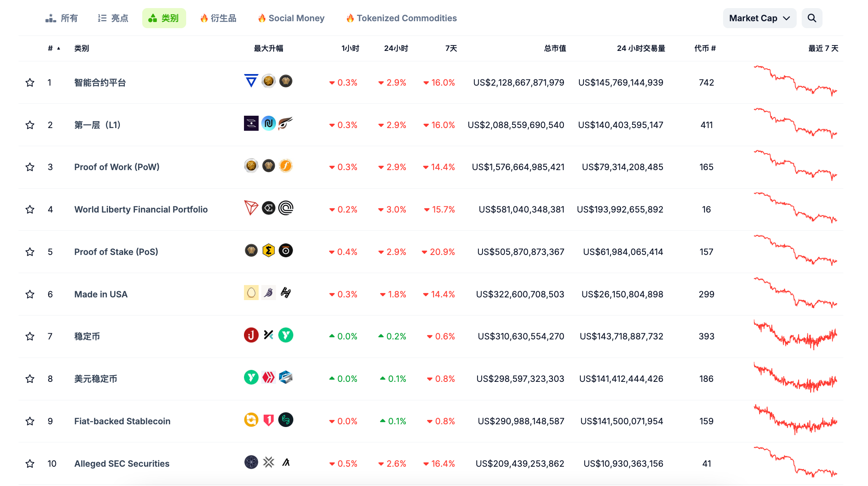Click the yellow hexagon coin in Proof of Stake
Screen dimensions: 868x486
tap(268, 251)
